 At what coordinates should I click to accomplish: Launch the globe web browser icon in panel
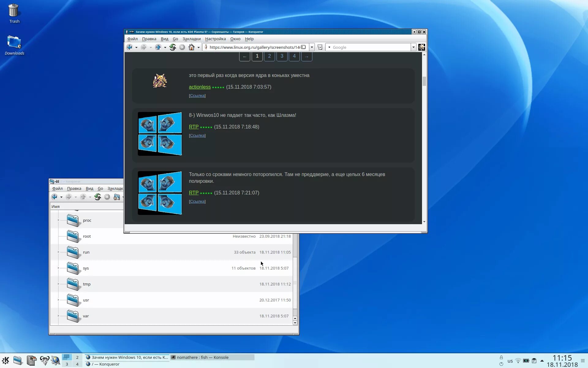pos(56,361)
